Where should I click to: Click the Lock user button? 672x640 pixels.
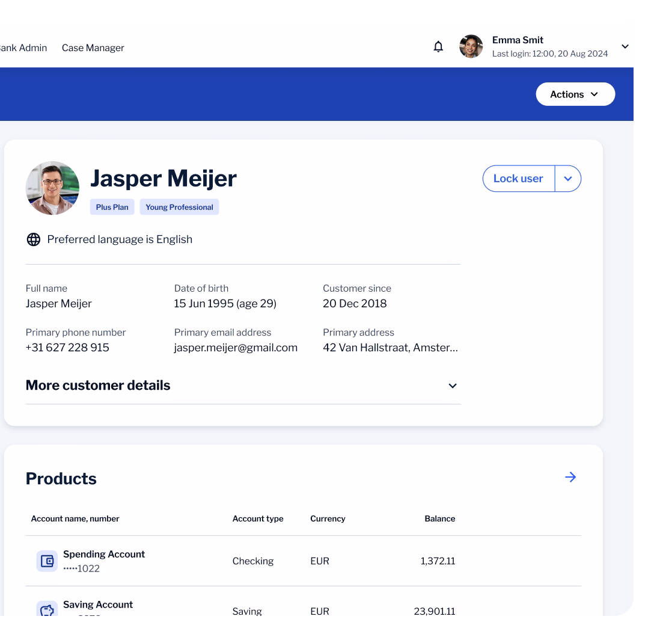point(519,179)
